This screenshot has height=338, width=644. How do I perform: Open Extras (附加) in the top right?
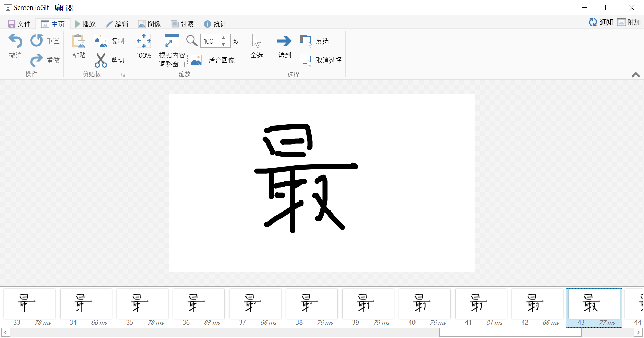(x=629, y=22)
